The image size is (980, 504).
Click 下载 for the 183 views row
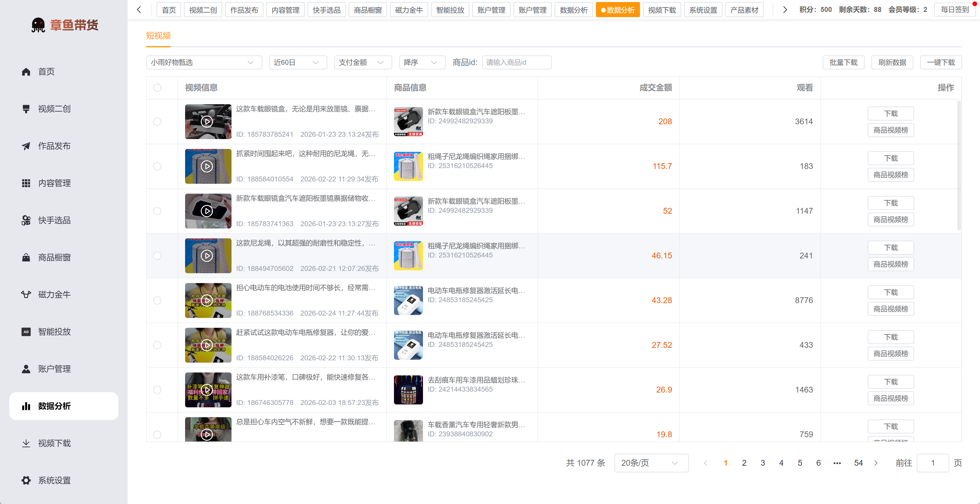click(891, 158)
